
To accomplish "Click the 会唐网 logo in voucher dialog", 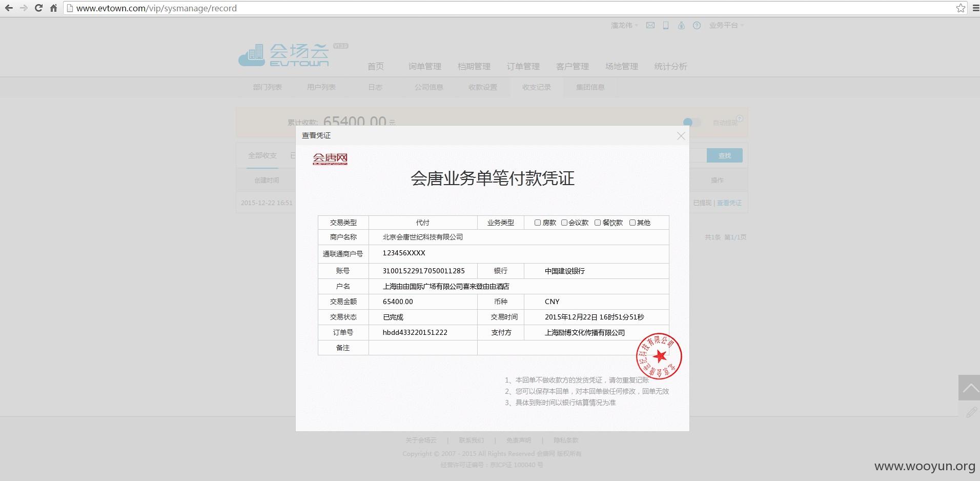I will 330,159.
